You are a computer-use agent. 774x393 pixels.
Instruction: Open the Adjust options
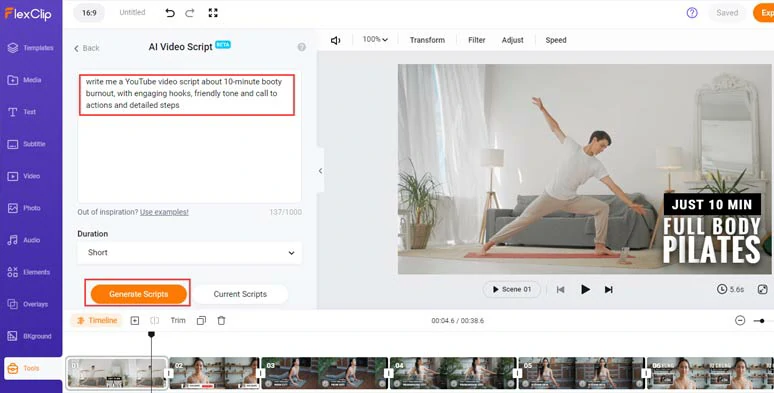(512, 40)
